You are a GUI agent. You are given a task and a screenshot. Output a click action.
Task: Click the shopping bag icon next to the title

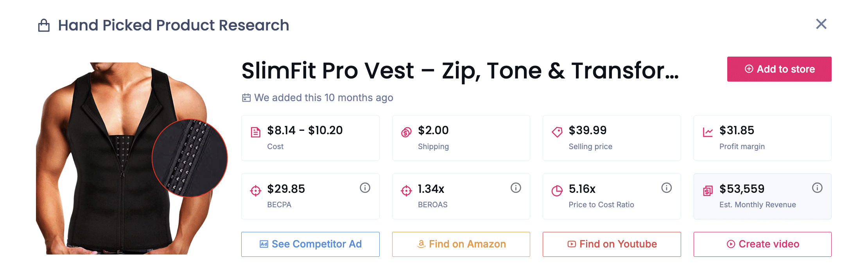tap(44, 25)
